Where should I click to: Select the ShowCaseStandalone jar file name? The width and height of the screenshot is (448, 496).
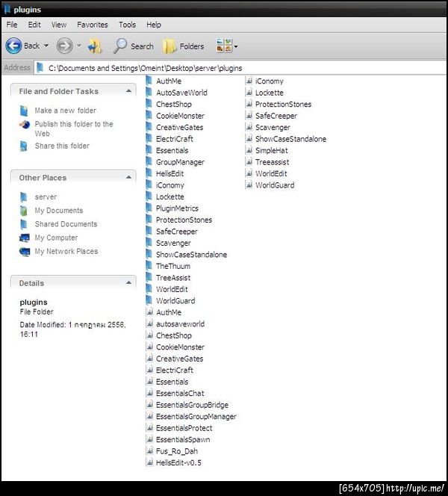pyautogui.click(x=290, y=139)
